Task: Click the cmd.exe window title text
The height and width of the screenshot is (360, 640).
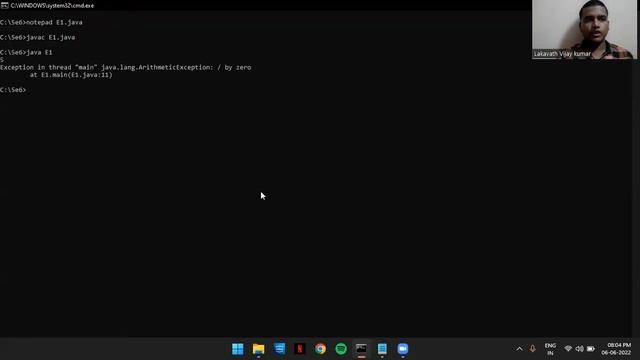Action: click(x=52, y=6)
